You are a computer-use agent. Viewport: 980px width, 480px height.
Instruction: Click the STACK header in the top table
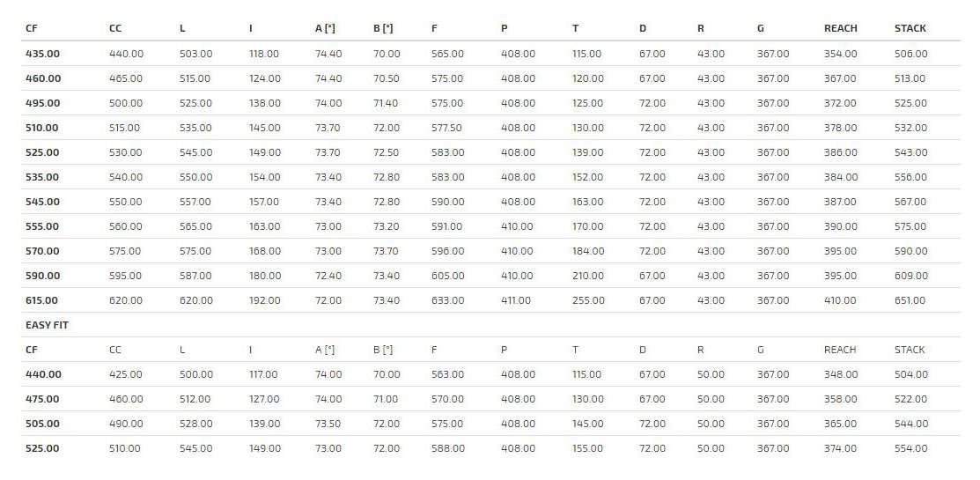tap(910, 28)
